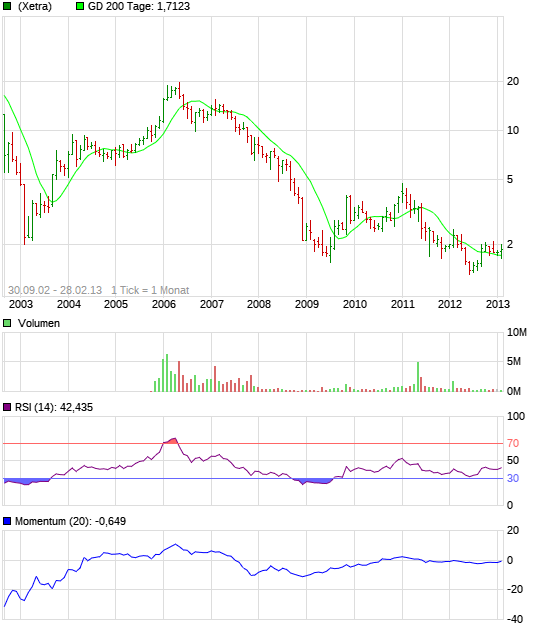
Task: Select the RSI (14): 42,435 label
Action: pyautogui.click(x=54, y=407)
